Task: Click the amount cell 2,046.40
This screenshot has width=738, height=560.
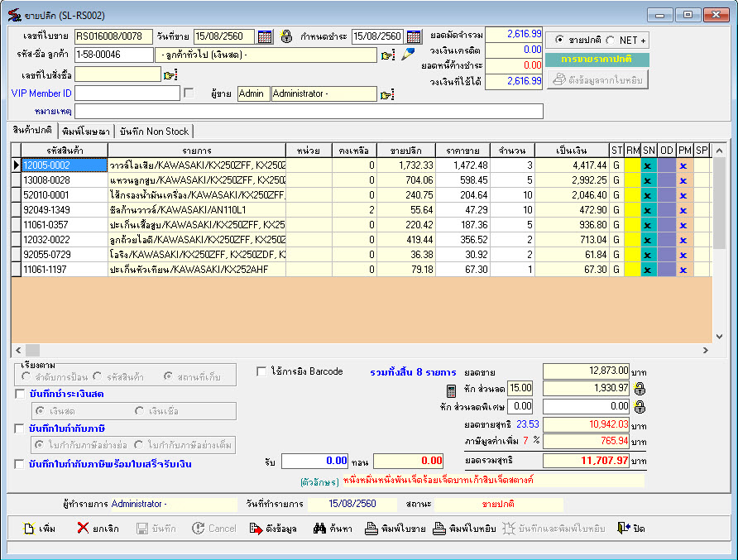Action: coord(572,195)
